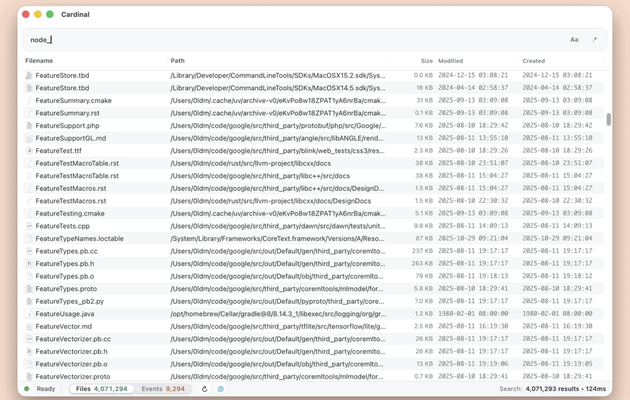Click the 237 KB size cell
The height and width of the screenshot is (400, 630).
[422, 251]
